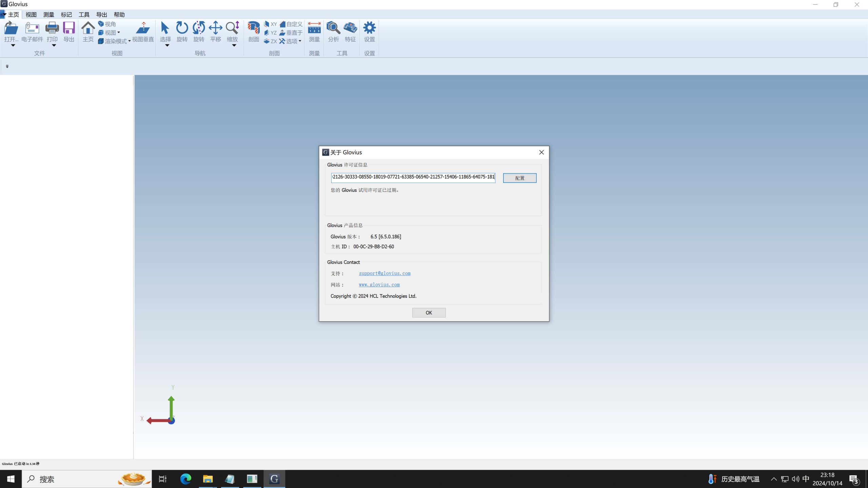Click the first 旋转 rotate icon
This screenshot has width=868, height=488.
pos(182,28)
